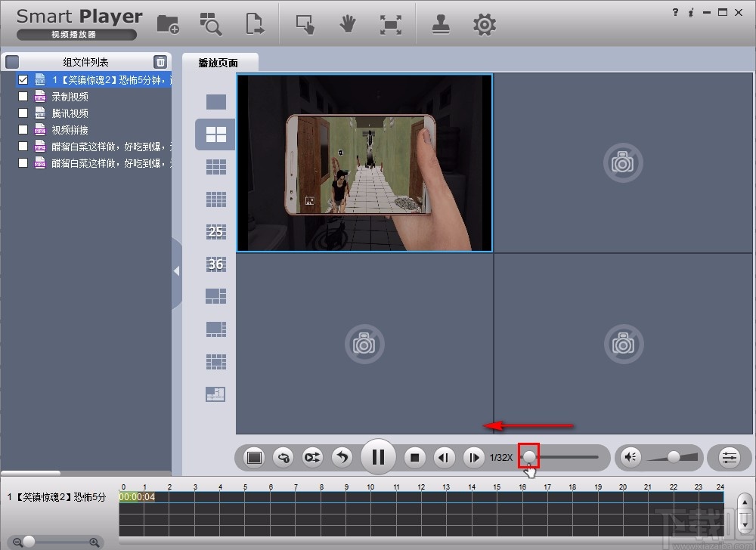Image resolution: width=756 pixels, height=550 pixels.
Task: Switch to single-window layout
Action: point(216,101)
